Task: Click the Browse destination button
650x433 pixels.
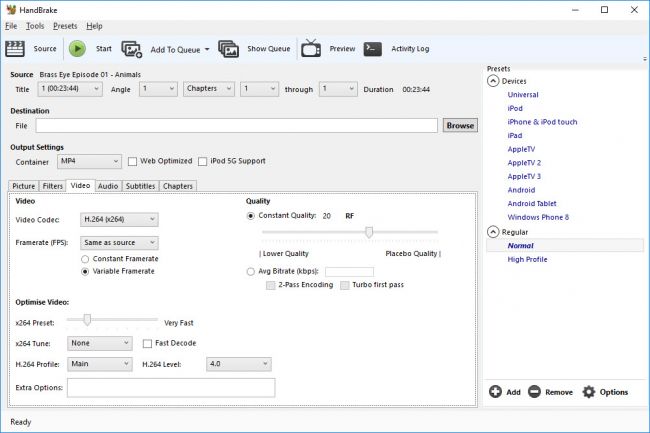Action: (460, 126)
